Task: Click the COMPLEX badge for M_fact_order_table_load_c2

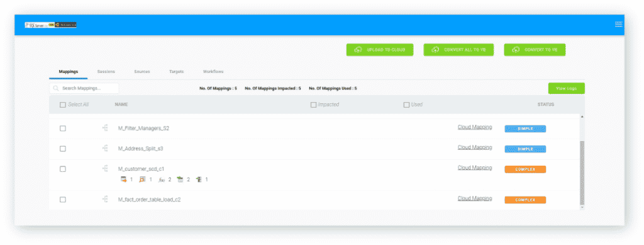Action: (x=525, y=200)
